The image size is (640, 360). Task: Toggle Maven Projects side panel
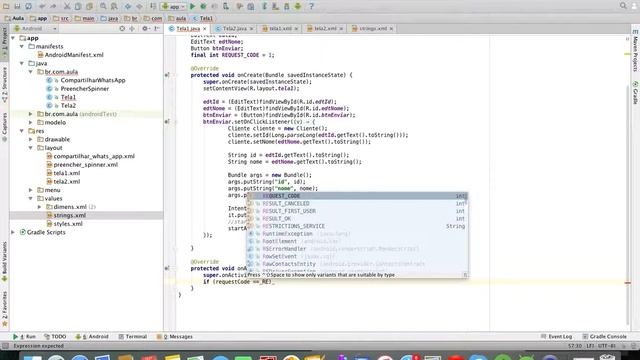click(636, 51)
